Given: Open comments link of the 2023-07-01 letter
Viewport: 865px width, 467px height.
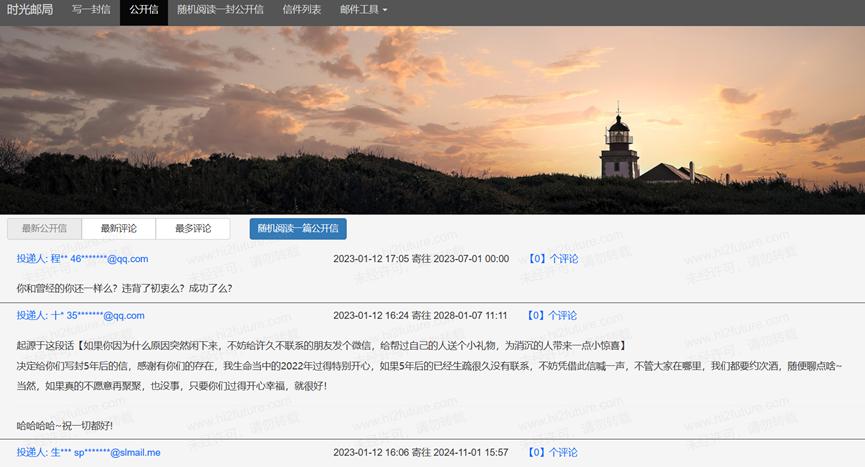Looking at the screenshot, I should coord(553,259).
